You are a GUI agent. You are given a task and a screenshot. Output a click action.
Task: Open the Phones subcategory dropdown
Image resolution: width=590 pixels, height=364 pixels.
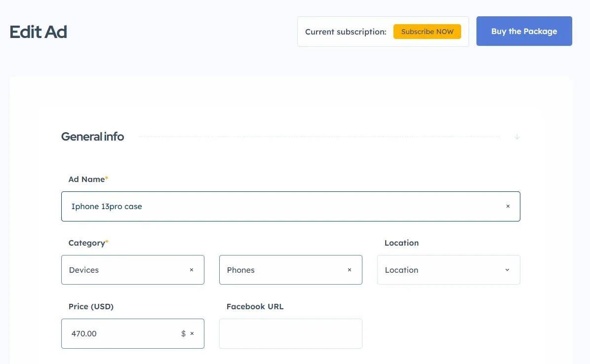tap(290, 270)
